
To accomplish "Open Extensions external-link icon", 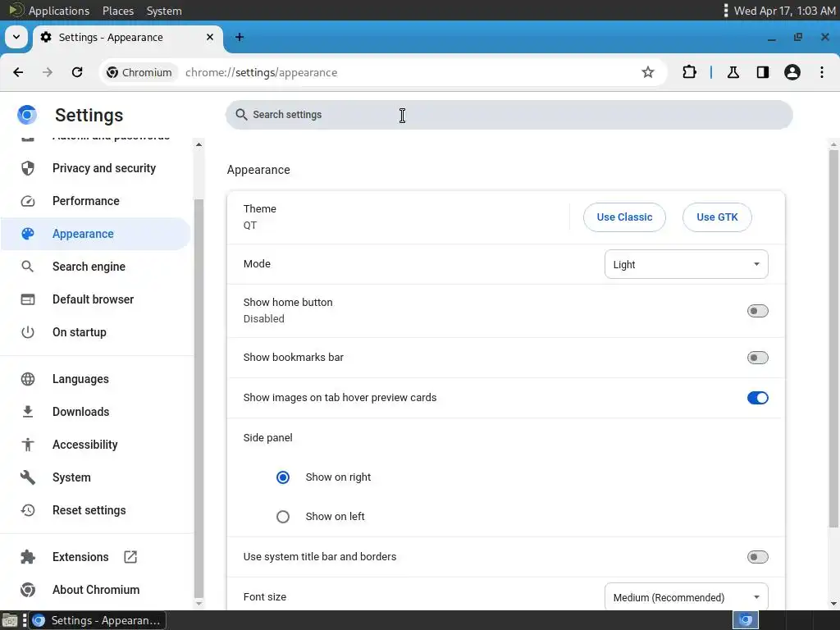I will coord(130,557).
